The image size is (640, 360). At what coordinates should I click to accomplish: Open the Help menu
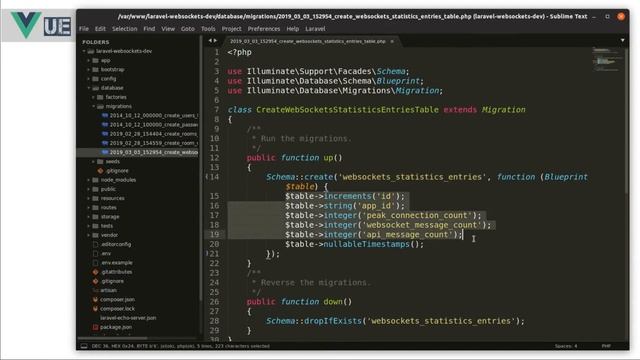(x=292, y=29)
